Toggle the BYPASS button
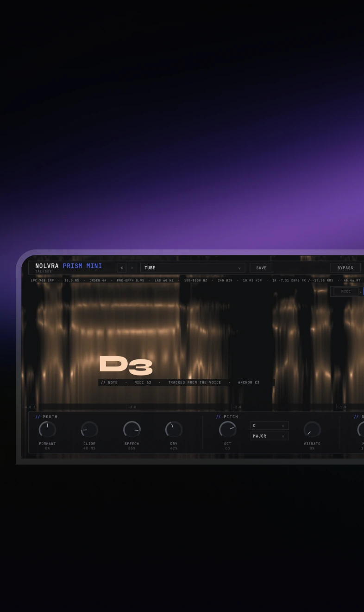364x612 pixels. tap(345, 268)
